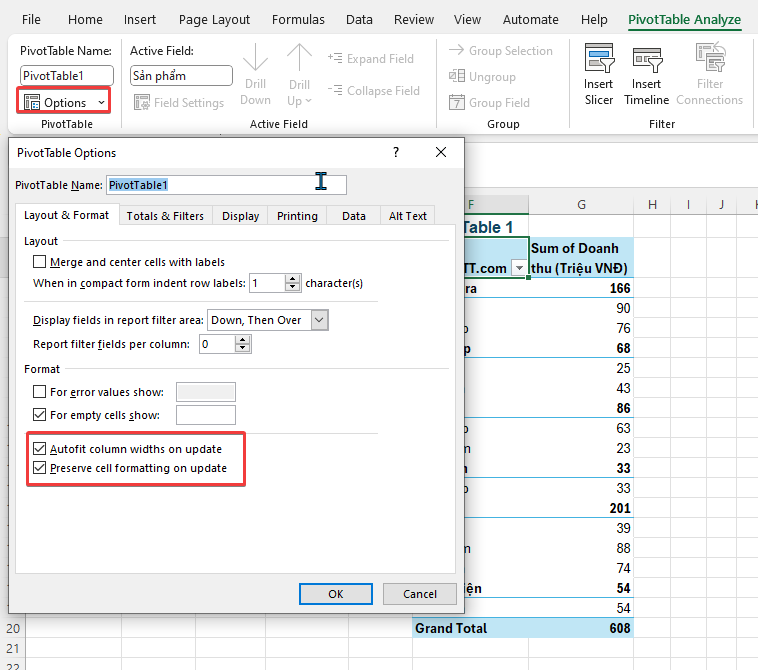This screenshot has height=670, width=758.
Task: Click Expand Field in Active Field group
Action: click(371, 59)
